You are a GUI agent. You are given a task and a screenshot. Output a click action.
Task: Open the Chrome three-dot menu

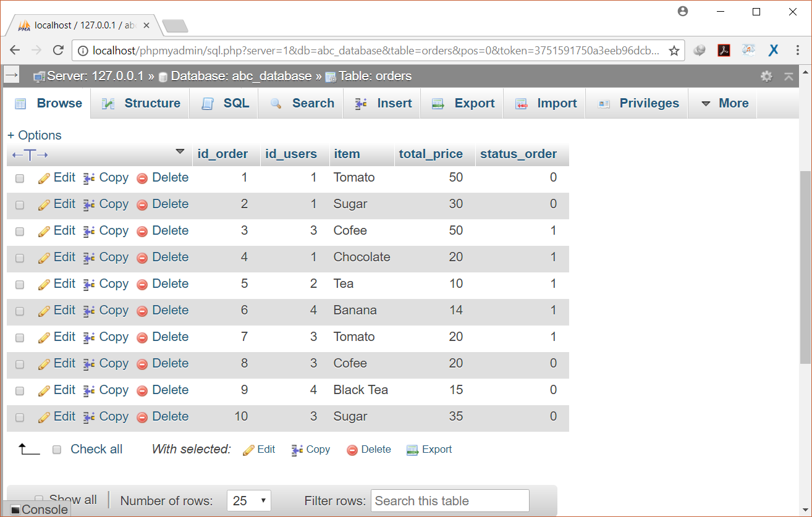click(x=798, y=51)
